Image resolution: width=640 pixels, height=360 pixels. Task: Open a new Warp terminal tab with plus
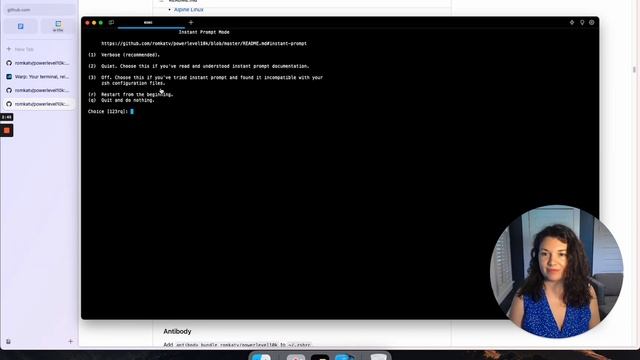pyautogui.click(x=191, y=22)
